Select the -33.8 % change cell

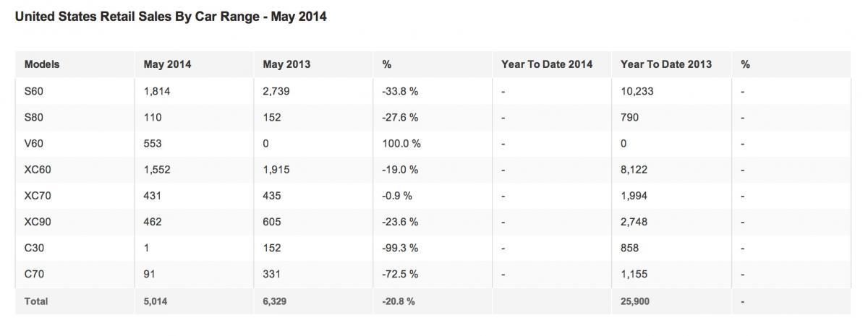401,92
